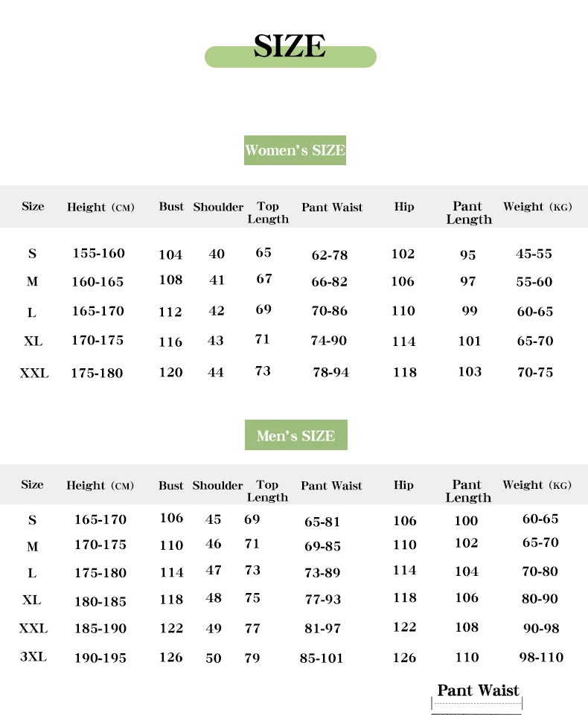Click women's size S height 155-160
The image size is (588, 715).
tap(98, 253)
